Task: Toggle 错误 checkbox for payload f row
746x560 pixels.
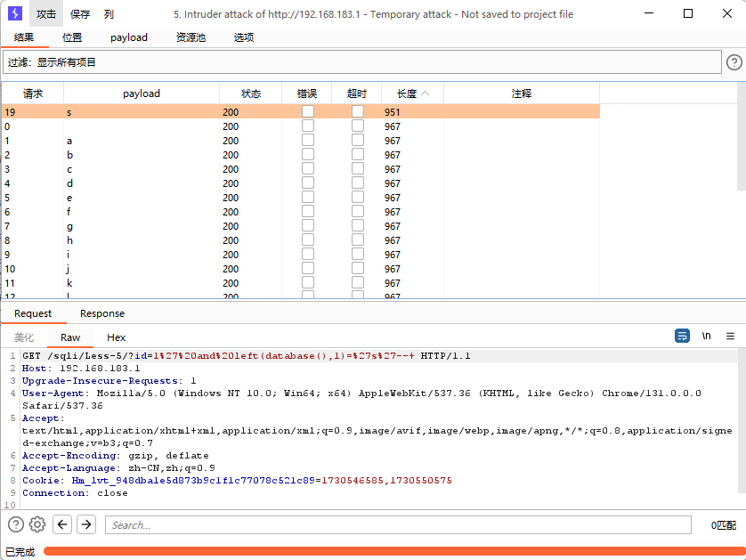Action: [x=308, y=211]
